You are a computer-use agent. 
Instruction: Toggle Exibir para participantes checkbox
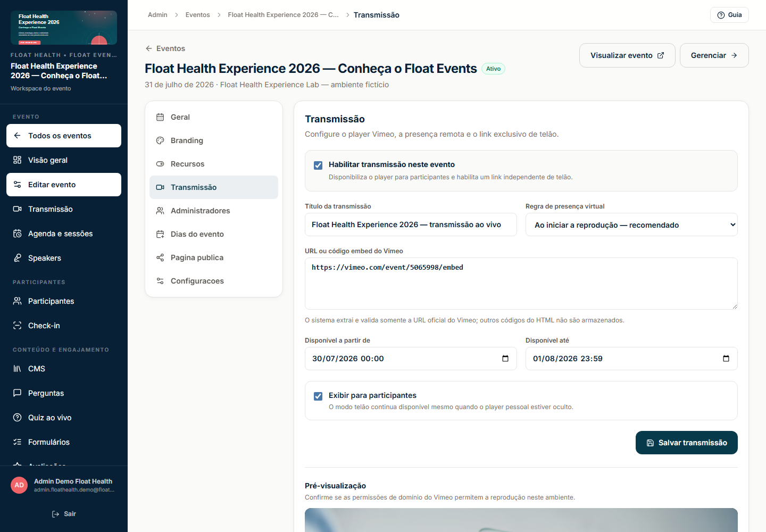[x=318, y=396]
